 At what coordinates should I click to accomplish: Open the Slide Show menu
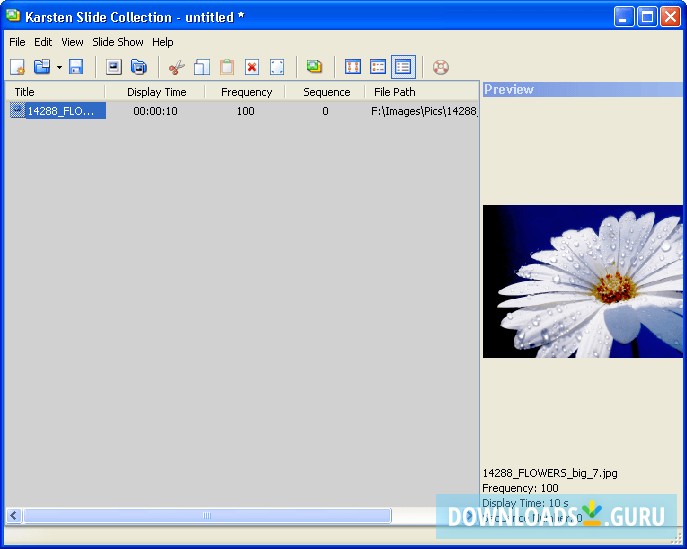[118, 42]
